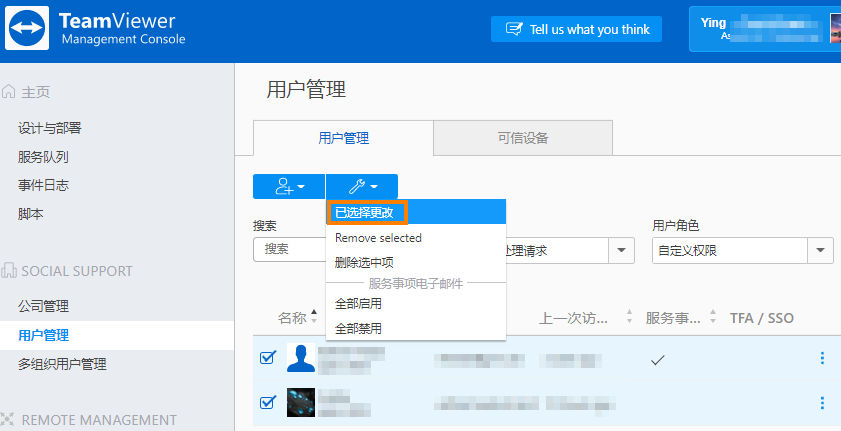
Task: Uncheck the second user's checkbox
Action: click(268, 402)
